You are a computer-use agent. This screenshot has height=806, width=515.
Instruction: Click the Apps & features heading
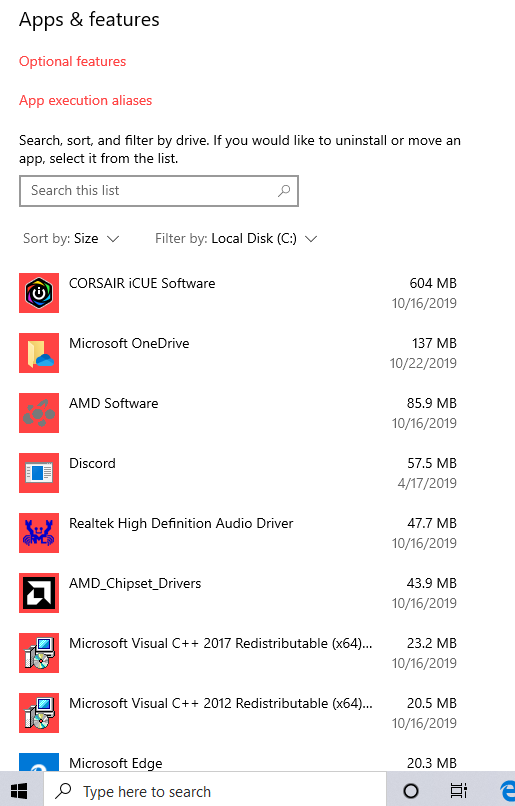[x=89, y=20]
